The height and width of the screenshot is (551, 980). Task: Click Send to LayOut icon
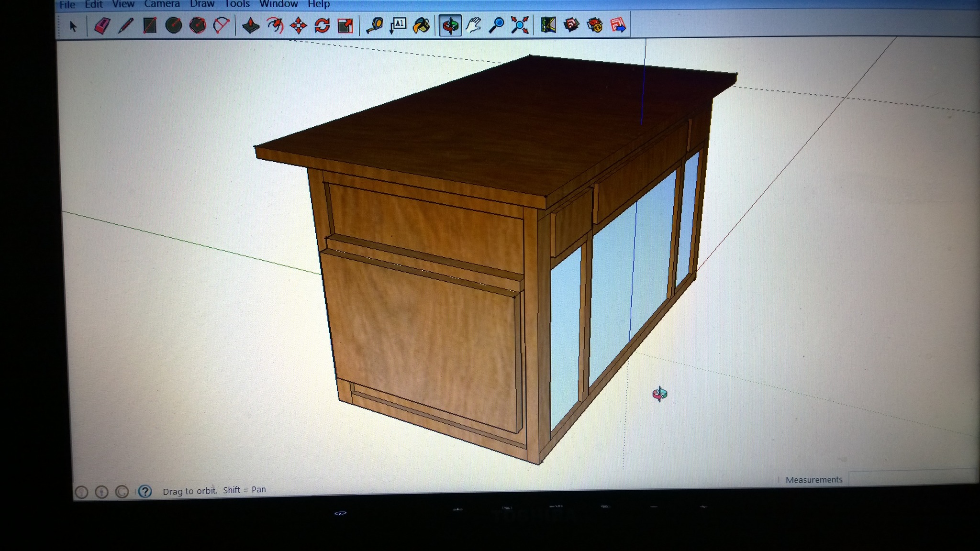(618, 25)
